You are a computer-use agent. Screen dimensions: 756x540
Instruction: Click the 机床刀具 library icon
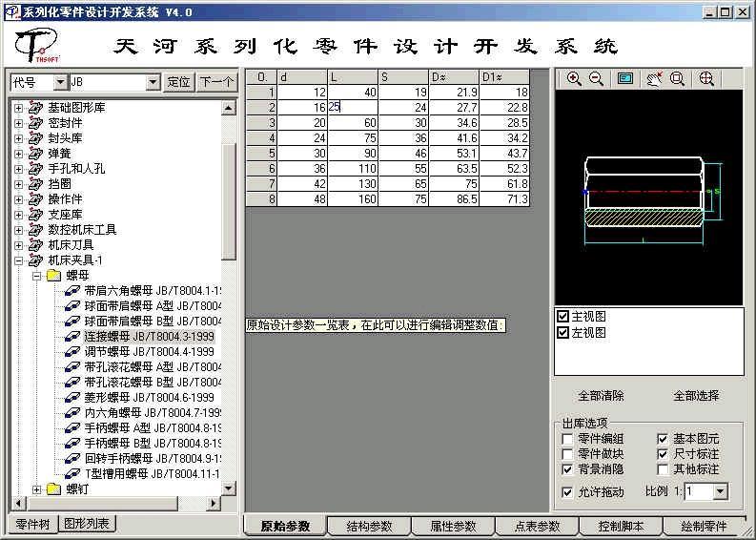click(35, 245)
